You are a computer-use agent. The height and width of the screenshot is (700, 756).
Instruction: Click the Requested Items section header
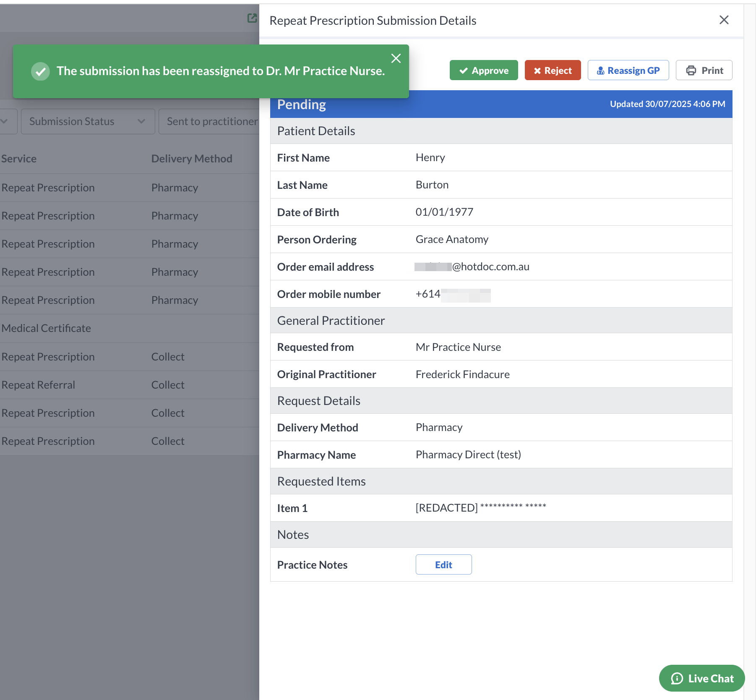(x=501, y=481)
